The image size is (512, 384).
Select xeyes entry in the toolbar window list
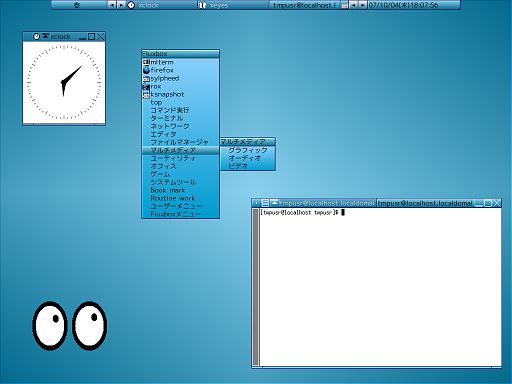coord(233,5)
